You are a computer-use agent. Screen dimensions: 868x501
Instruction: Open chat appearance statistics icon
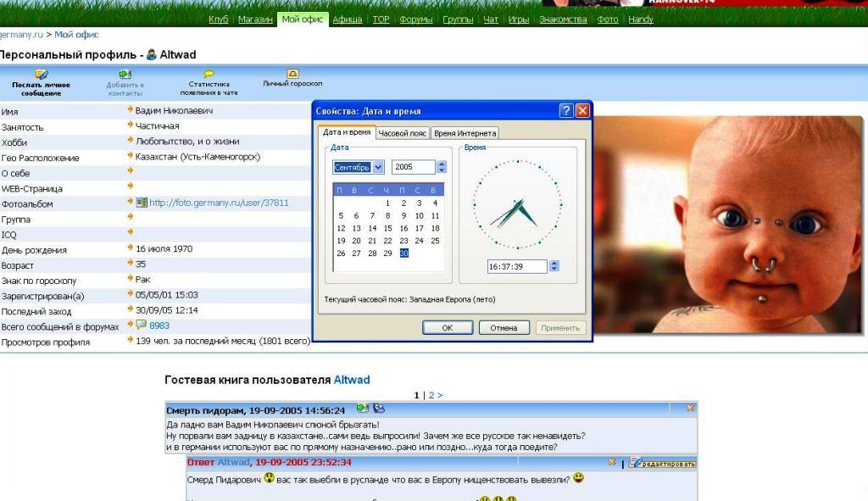[x=209, y=75]
